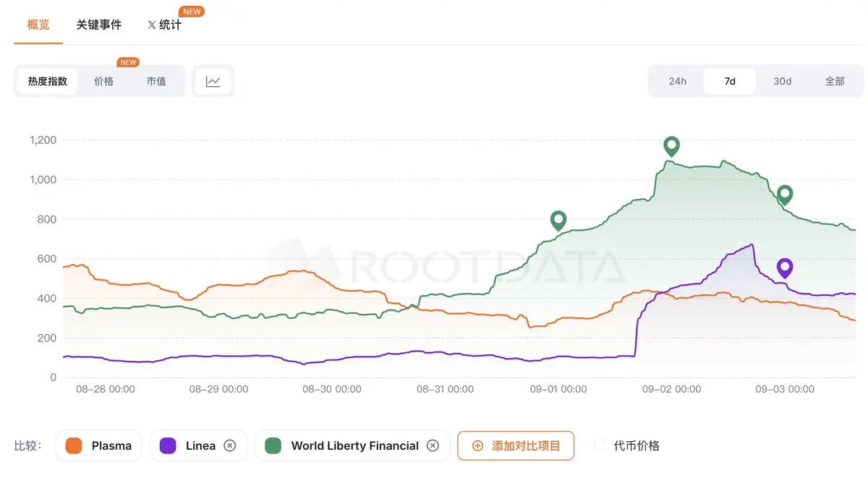Switch to the 概览 tab
The image size is (868, 478).
[x=38, y=25]
